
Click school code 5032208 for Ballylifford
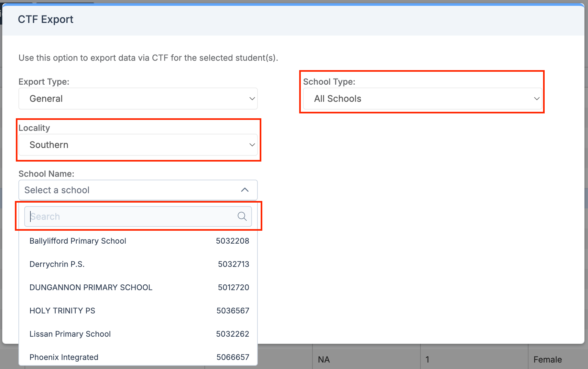pos(233,241)
